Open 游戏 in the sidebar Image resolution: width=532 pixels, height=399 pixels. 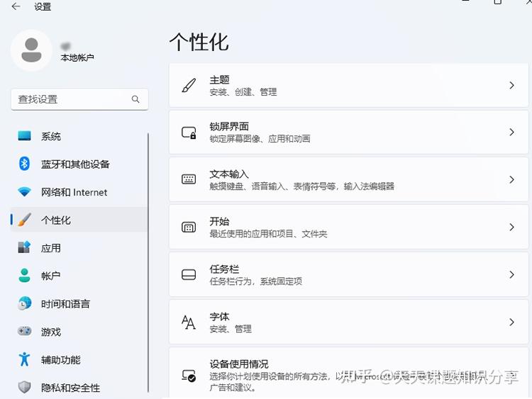point(79,332)
